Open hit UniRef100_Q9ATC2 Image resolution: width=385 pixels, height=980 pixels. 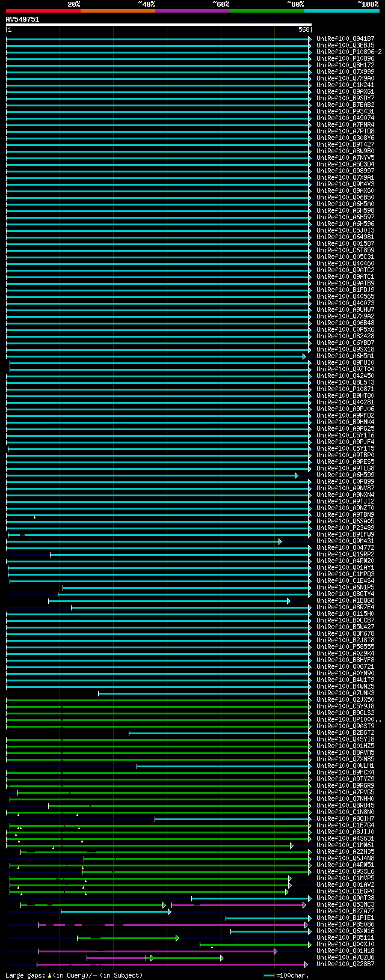pos(345,270)
